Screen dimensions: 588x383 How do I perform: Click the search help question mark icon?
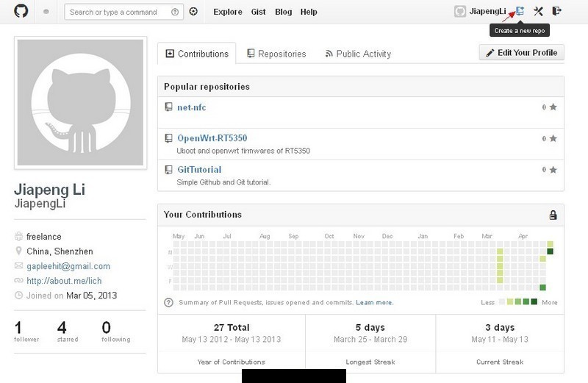coord(175,12)
